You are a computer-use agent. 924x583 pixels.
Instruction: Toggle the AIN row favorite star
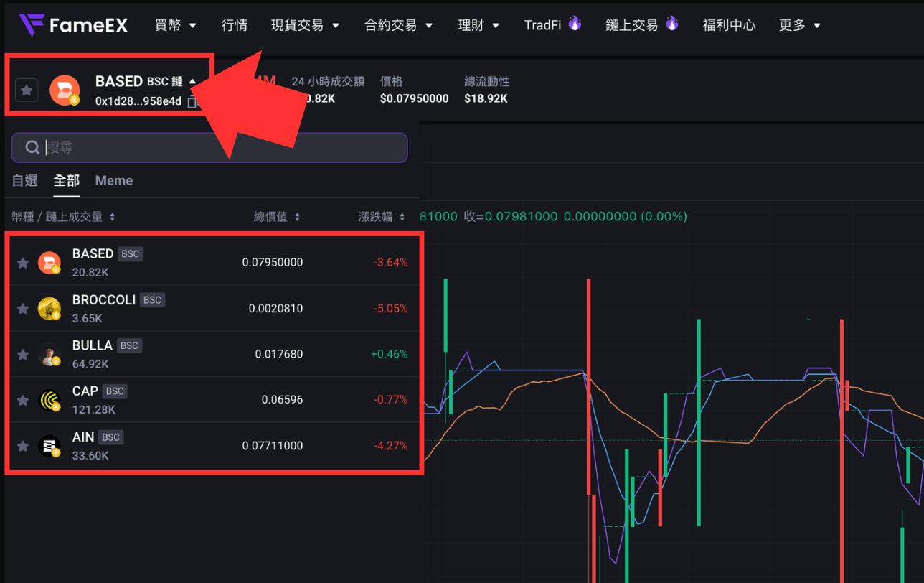(x=23, y=446)
